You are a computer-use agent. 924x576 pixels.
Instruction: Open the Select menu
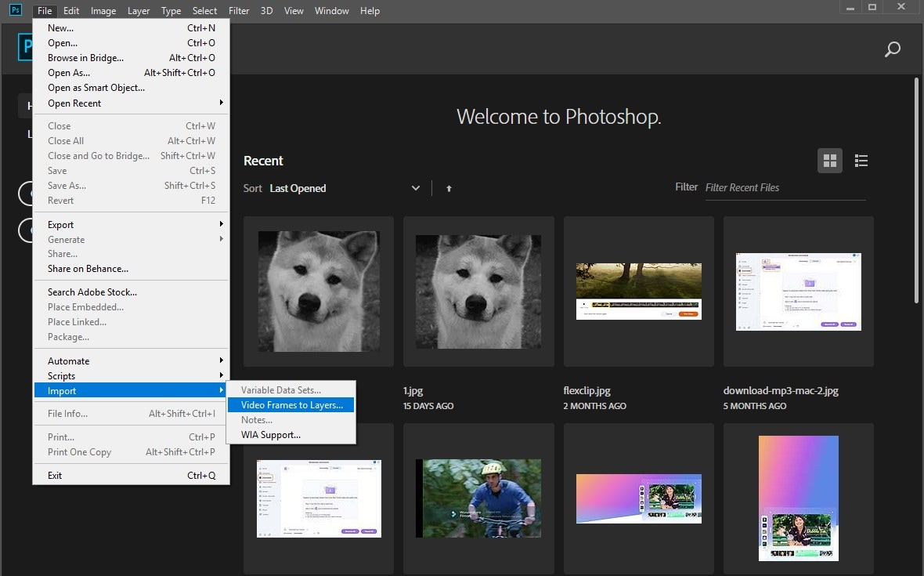[x=204, y=11]
